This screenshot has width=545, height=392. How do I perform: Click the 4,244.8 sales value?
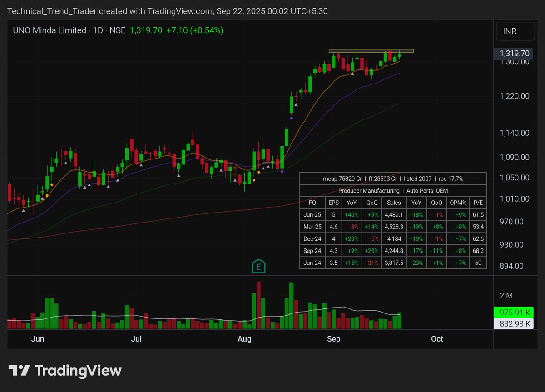pyautogui.click(x=394, y=251)
